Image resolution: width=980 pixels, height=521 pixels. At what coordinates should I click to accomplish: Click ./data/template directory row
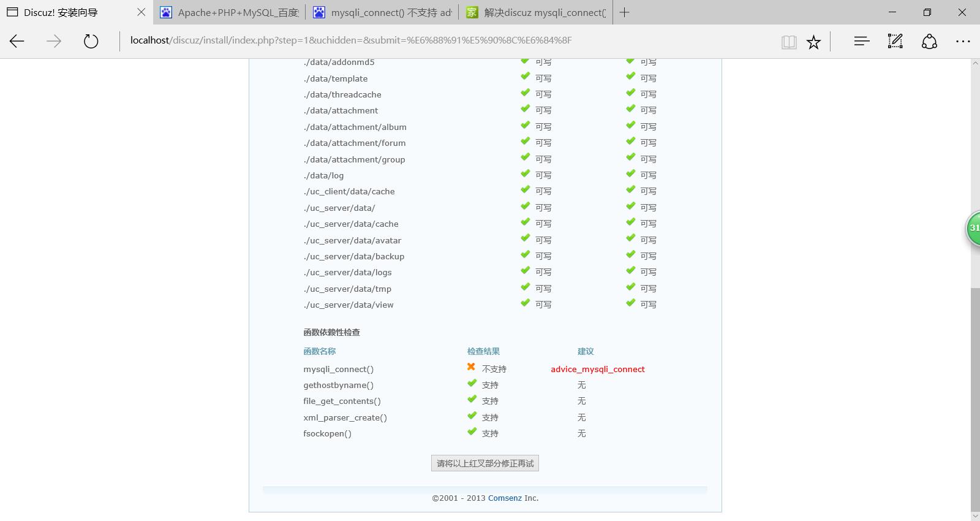pos(336,78)
